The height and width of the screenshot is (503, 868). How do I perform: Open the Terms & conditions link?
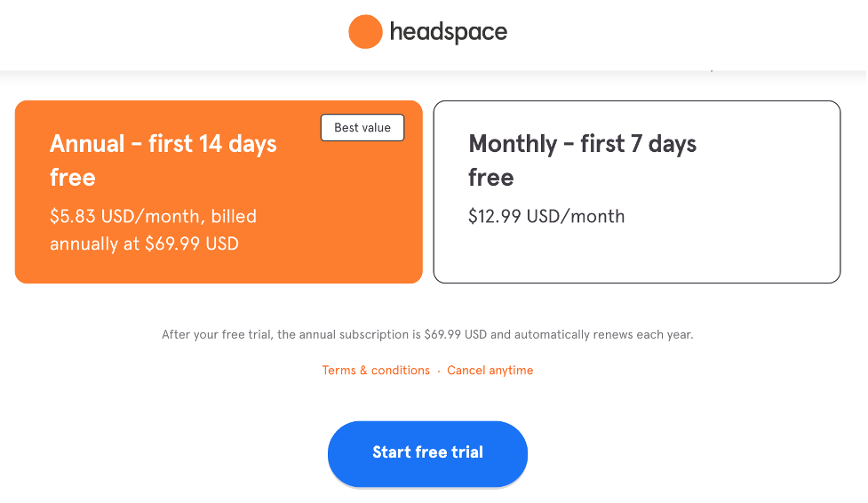point(376,370)
